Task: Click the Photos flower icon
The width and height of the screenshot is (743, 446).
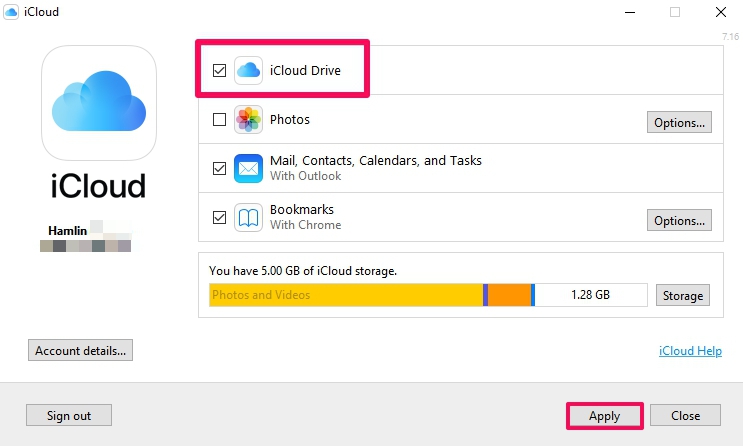Action: tap(248, 120)
